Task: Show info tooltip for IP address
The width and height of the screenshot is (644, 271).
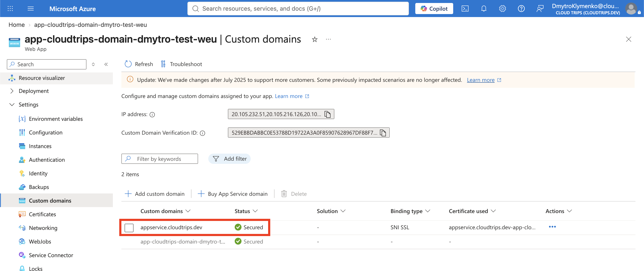Action: (x=152, y=114)
